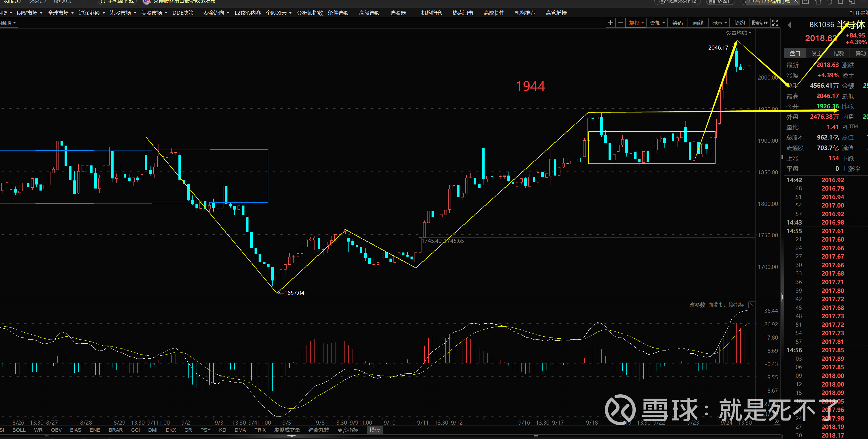Enter fullscreen chart with expand icon
The width and height of the screenshot is (868, 439).
click(775, 23)
